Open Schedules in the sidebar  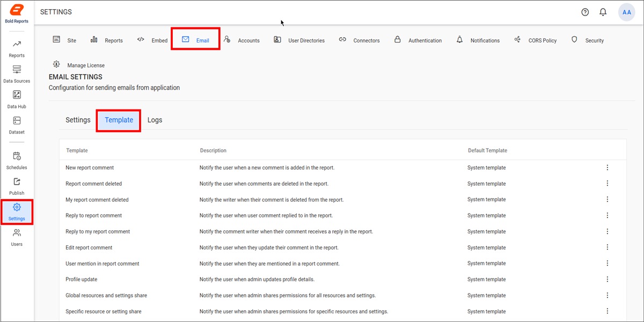(17, 160)
